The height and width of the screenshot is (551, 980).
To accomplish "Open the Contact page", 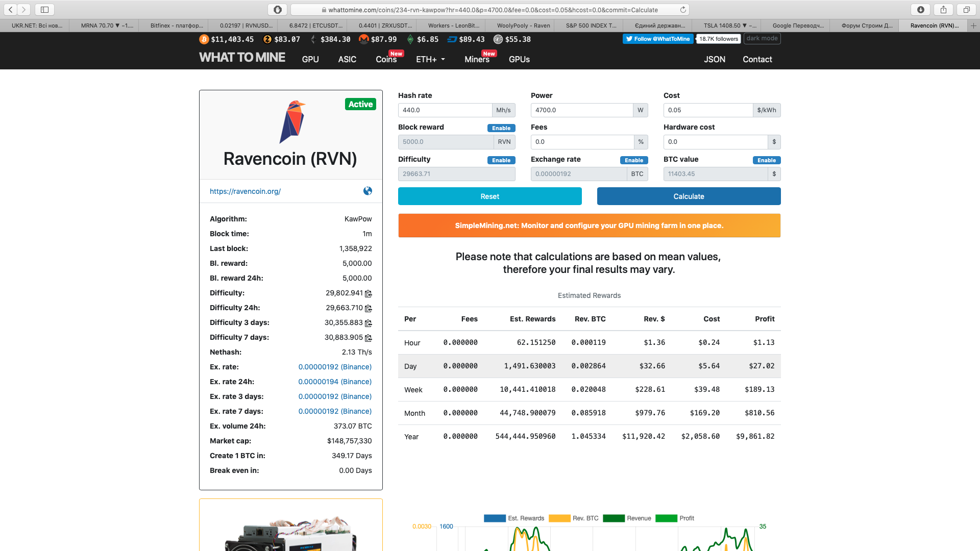I will tap(757, 60).
